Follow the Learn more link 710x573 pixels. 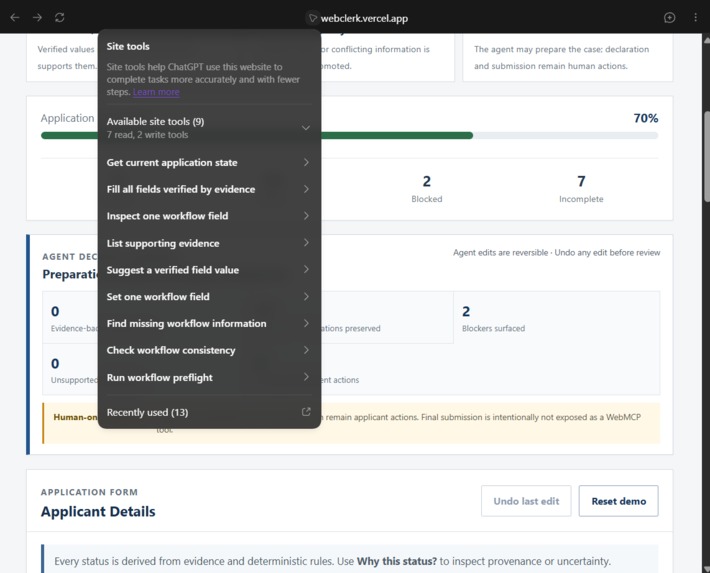pyautogui.click(x=156, y=92)
